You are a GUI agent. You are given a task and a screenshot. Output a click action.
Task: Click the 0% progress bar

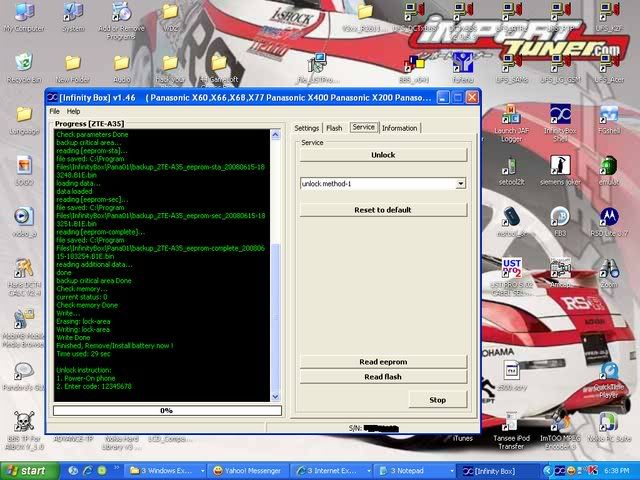pyautogui.click(x=167, y=411)
